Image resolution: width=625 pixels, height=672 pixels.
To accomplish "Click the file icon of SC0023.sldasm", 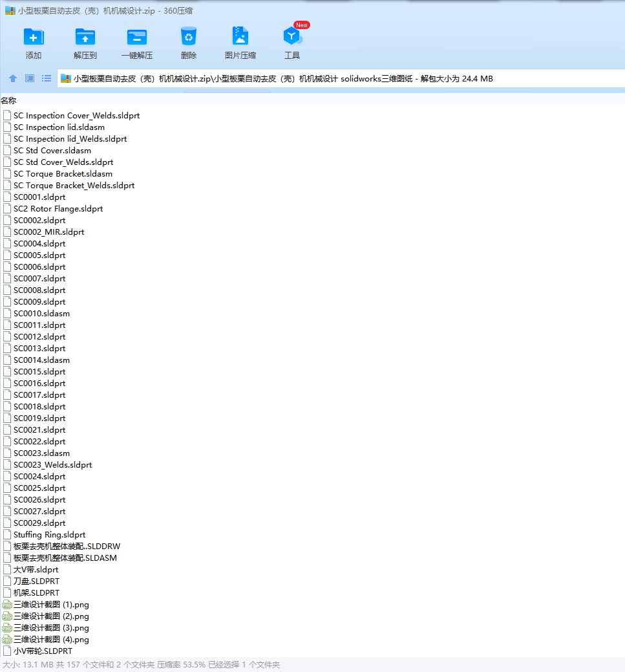I will click(x=7, y=453).
